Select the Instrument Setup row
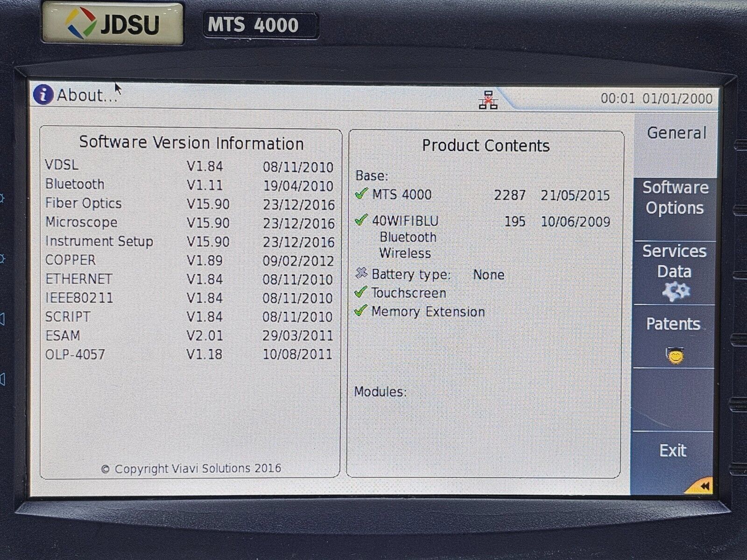Image resolution: width=747 pixels, height=560 pixels. coord(190,242)
